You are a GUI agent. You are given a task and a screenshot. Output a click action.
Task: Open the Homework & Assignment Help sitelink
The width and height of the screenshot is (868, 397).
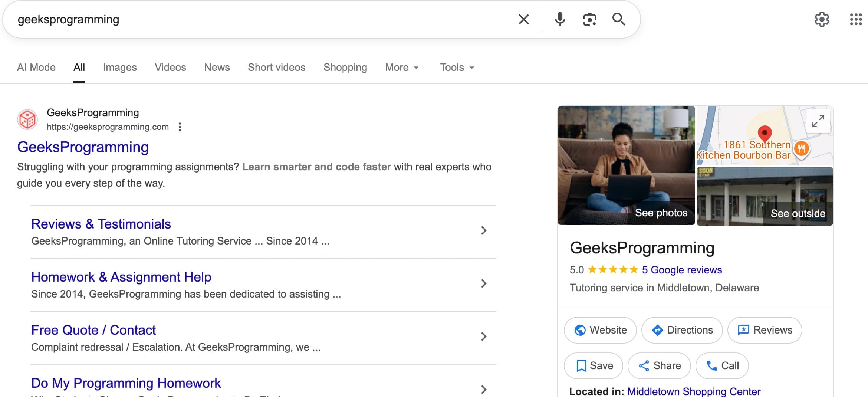[x=121, y=277]
